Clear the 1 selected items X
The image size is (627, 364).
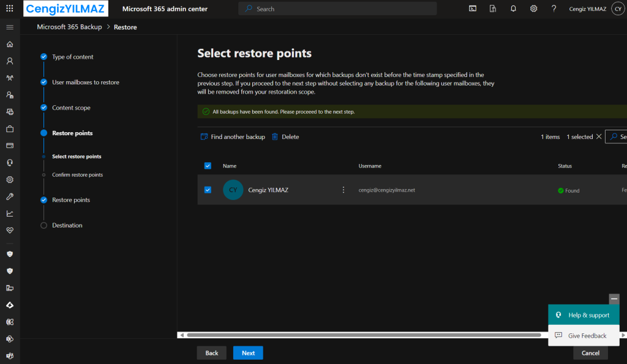point(598,137)
